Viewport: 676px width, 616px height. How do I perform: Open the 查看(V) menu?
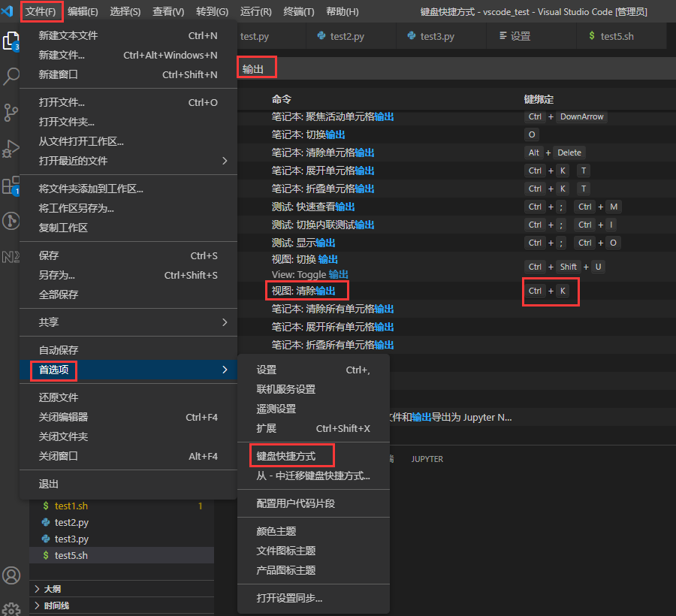(168, 11)
